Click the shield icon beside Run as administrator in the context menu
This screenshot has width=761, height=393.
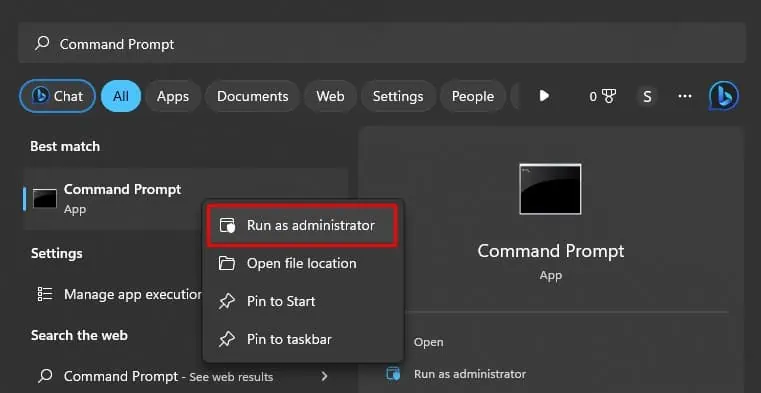click(227, 226)
